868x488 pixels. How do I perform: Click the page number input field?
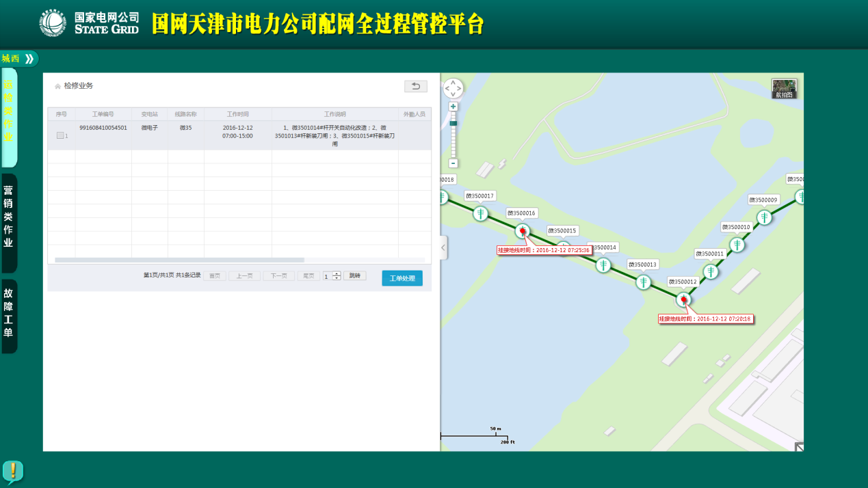click(x=328, y=276)
